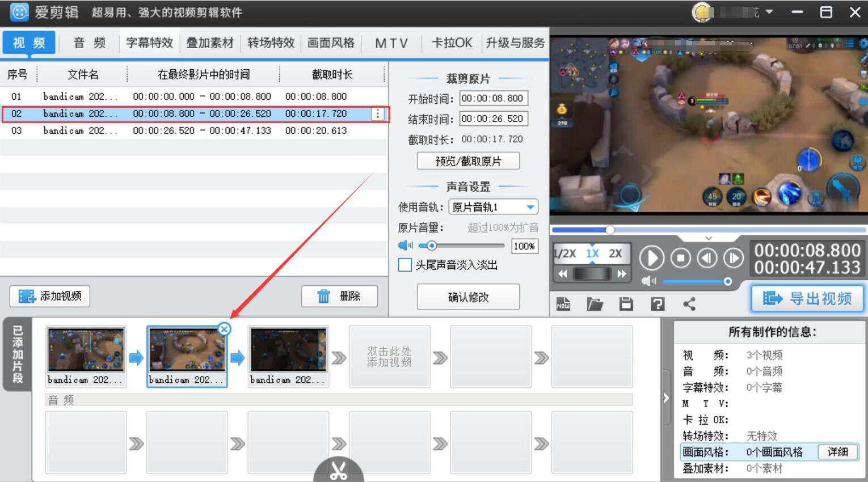Click the play button in preview controls
Screen dimensions: 868x482
coord(652,258)
